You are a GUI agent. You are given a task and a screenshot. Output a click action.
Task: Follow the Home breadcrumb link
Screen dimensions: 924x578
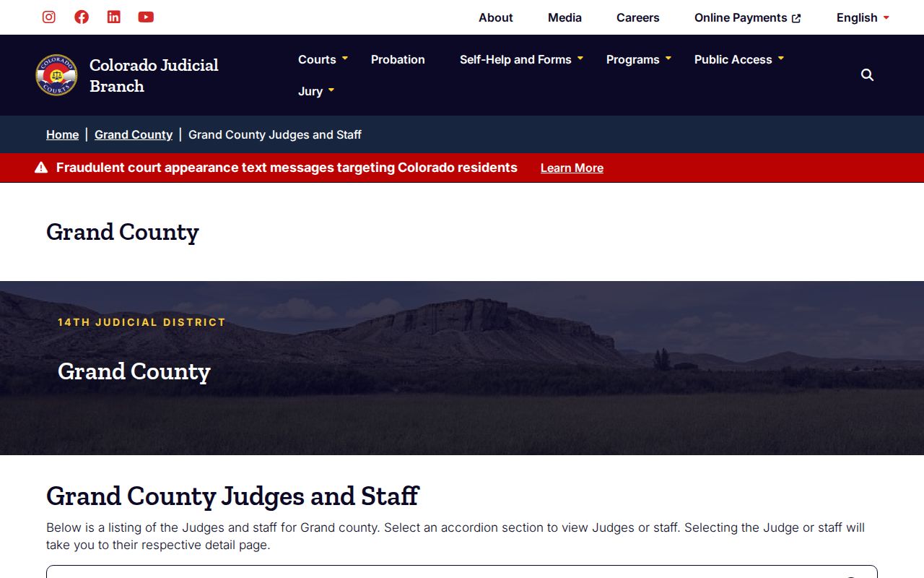point(62,134)
